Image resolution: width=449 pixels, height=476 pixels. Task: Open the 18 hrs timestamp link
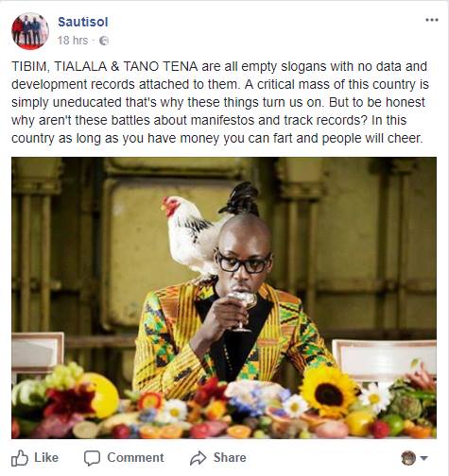[x=73, y=41]
